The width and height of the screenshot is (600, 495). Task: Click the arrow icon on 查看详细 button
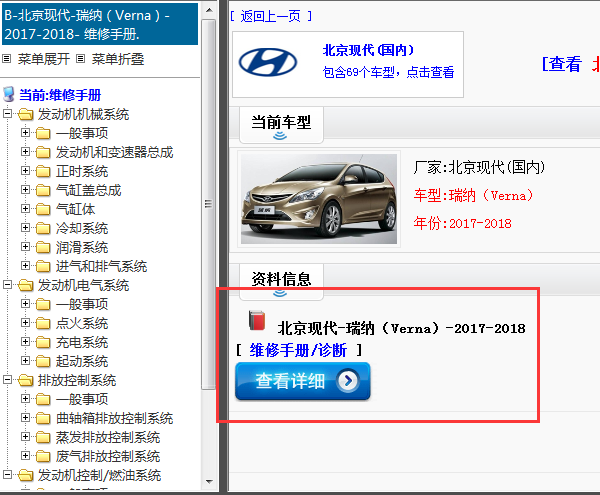348,381
